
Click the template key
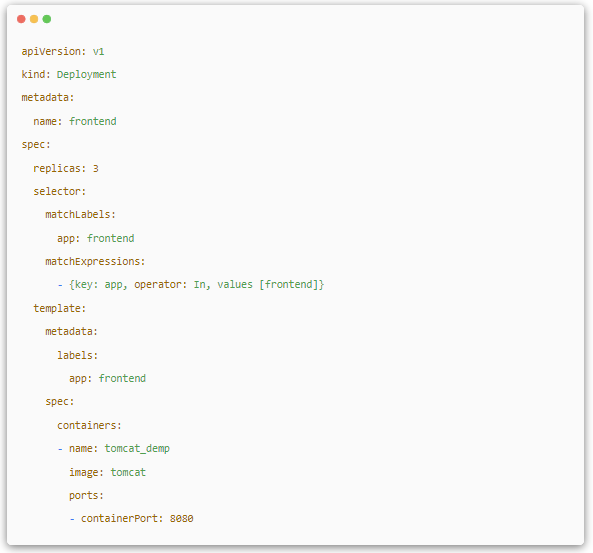(x=60, y=308)
